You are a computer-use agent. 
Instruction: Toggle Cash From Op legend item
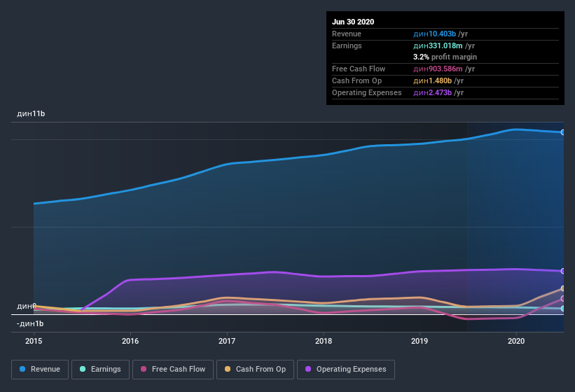(x=256, y=369)
